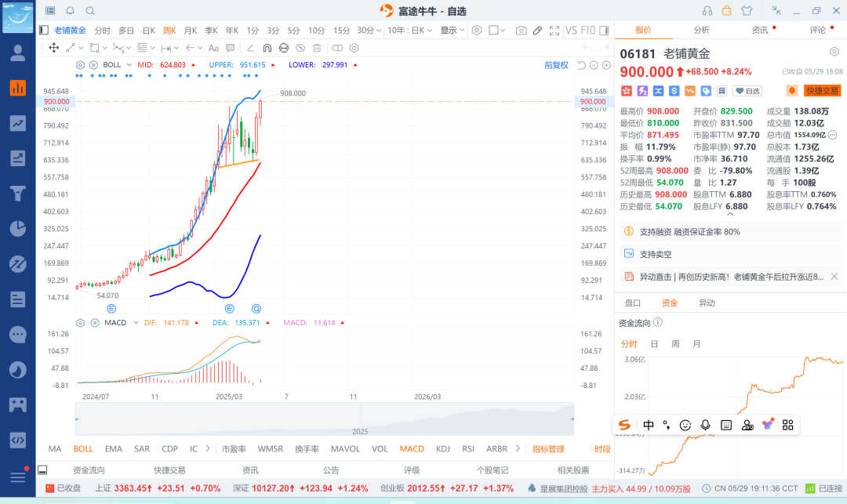847x504 pixels.
Task: Open the notifications bell in title bar
Action: pos(71,11)
